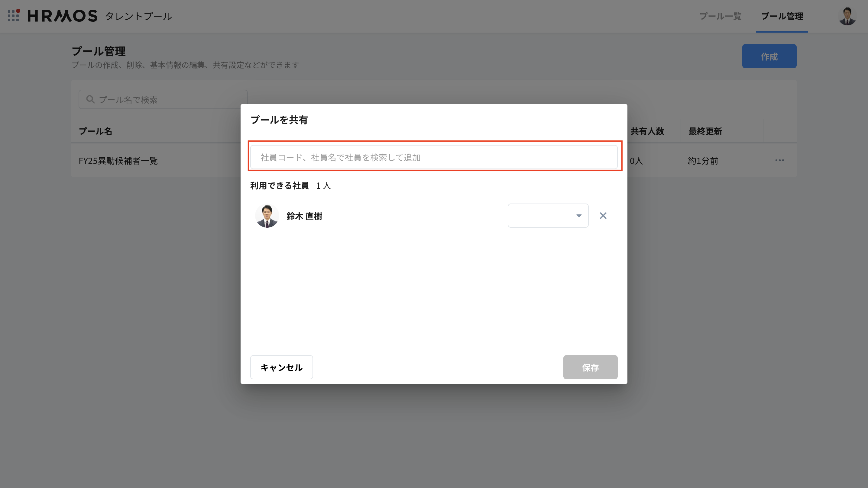Click the HRMOS logo

(x=62, y=16)
